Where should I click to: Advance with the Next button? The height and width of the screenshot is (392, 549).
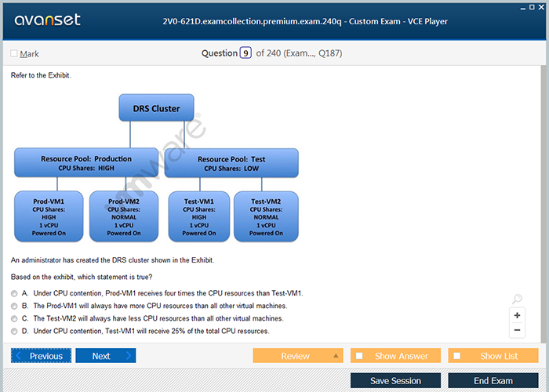pyautogui.click(x=105, y=356)
